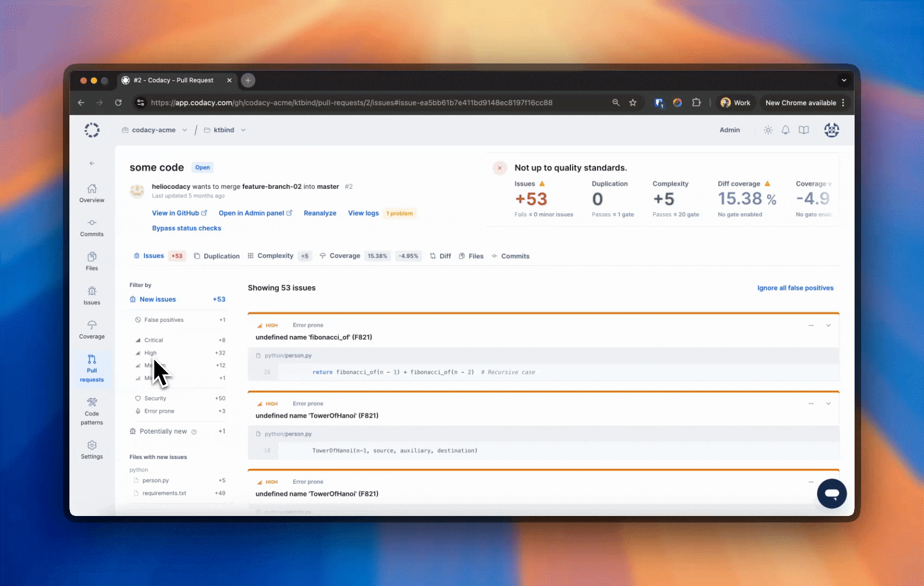
Task: Go to Commits in left sidebar
Action: [92, 227]
